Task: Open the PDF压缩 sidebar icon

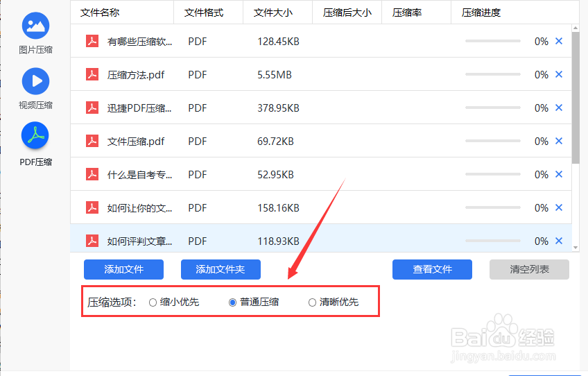Action: click(x=35, y=135)
